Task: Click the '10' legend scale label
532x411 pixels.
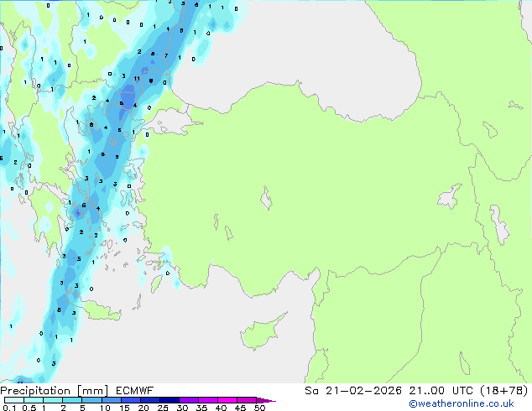Action: click(105, 408)
